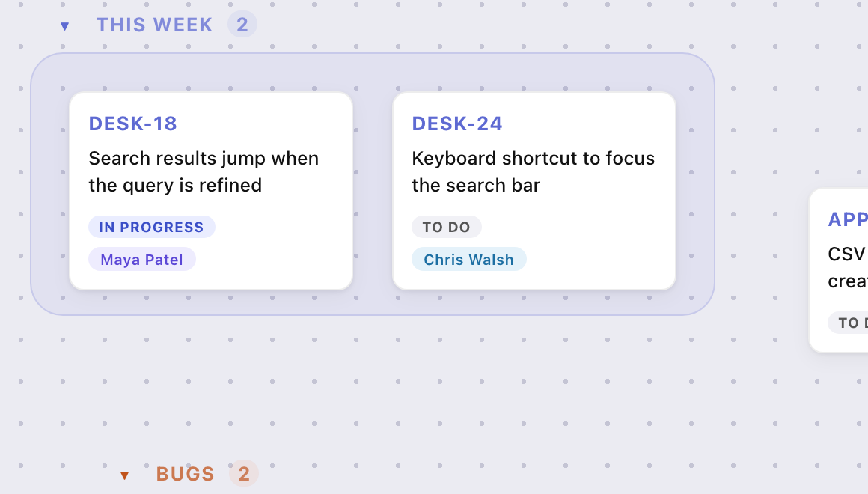Select assignee tag Chris Walsh
The image size is (868, 494).
(469, 259)
